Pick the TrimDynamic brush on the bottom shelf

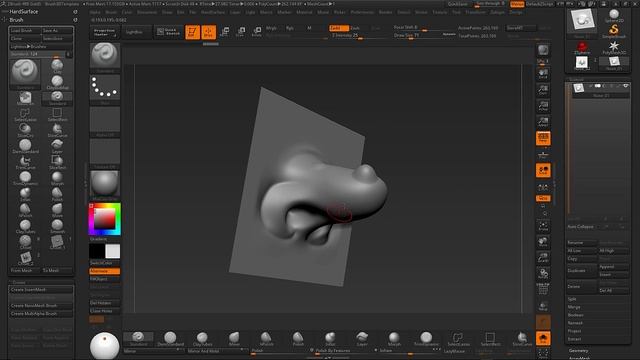pyautogui.click(x=426, y=339)
